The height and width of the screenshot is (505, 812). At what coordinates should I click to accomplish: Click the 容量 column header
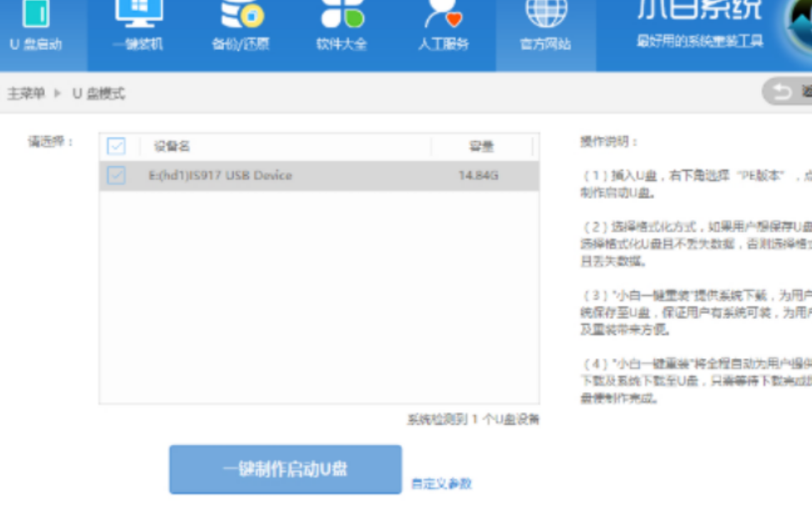[480, 146]
